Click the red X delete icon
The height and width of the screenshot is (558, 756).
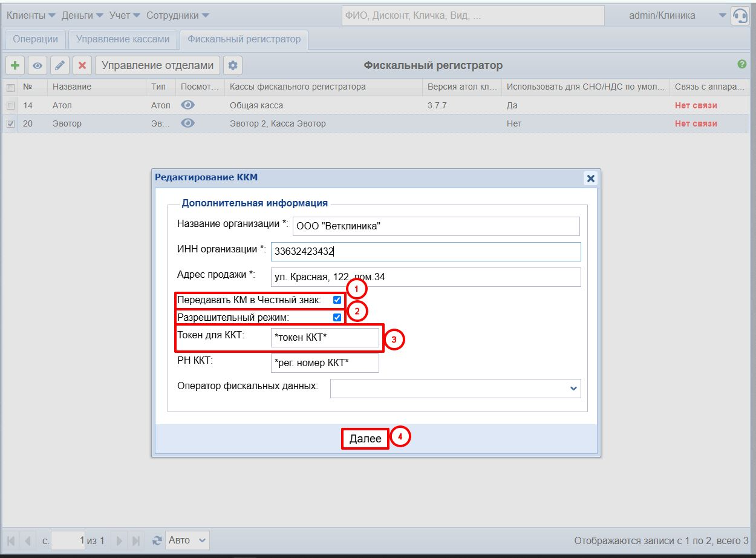coord(82,65)
